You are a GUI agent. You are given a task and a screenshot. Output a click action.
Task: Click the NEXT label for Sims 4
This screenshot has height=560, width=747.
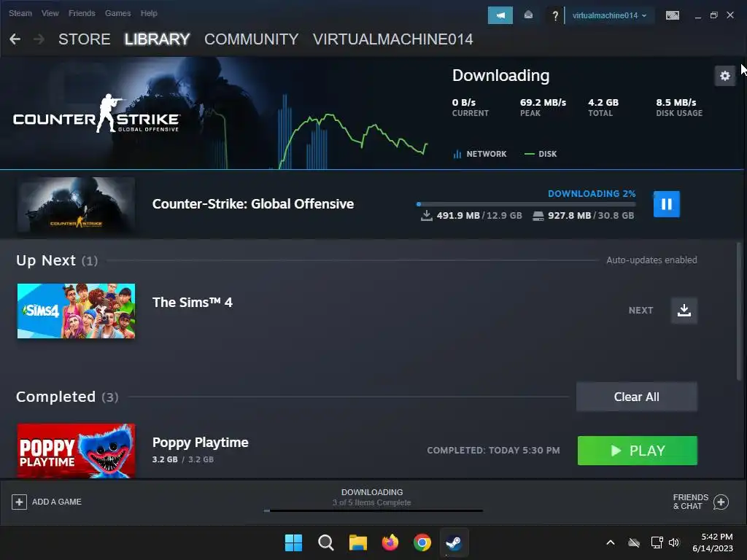pyautogui.click(x=640, y=311)
